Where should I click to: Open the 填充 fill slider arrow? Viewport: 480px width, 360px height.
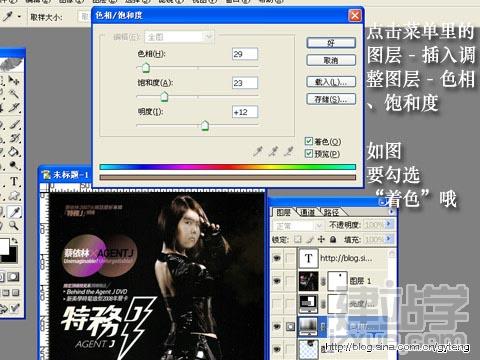click(x=388, y=239)
